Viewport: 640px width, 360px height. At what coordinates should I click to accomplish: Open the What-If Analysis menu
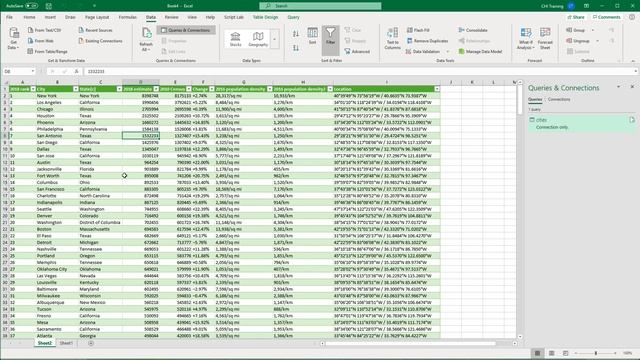pos(525,39)
